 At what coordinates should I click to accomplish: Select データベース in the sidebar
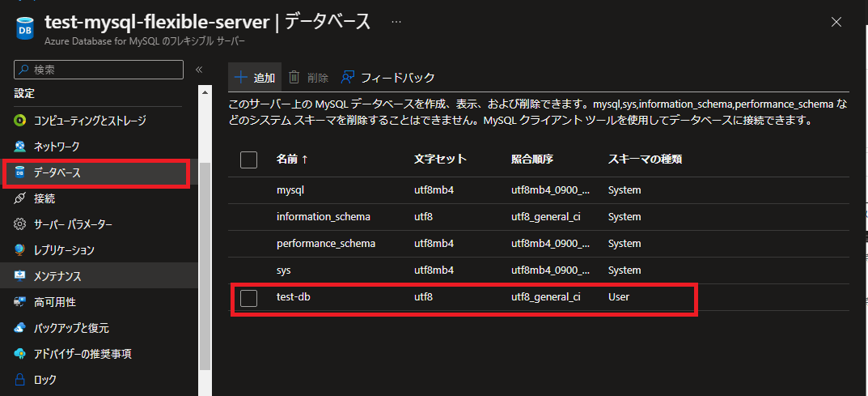(x=57, y=173)
